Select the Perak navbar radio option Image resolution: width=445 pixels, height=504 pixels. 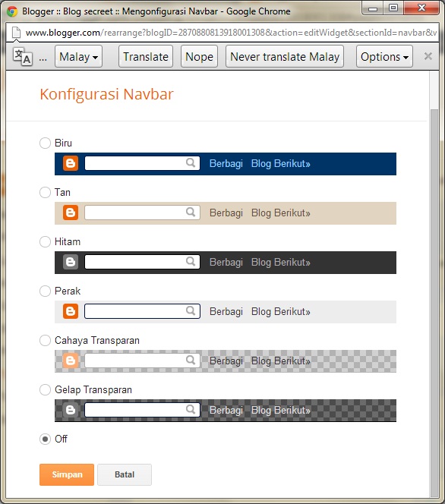[x=45, y=291]
